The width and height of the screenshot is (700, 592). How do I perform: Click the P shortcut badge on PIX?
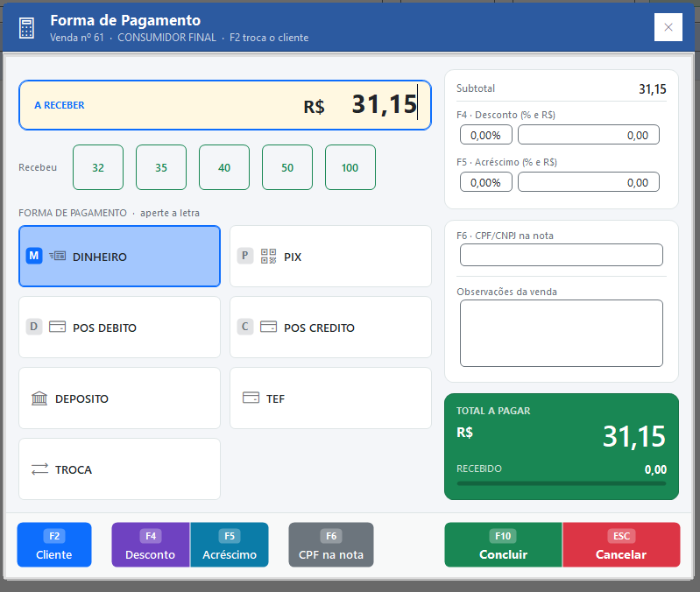[x=245, y=256]
